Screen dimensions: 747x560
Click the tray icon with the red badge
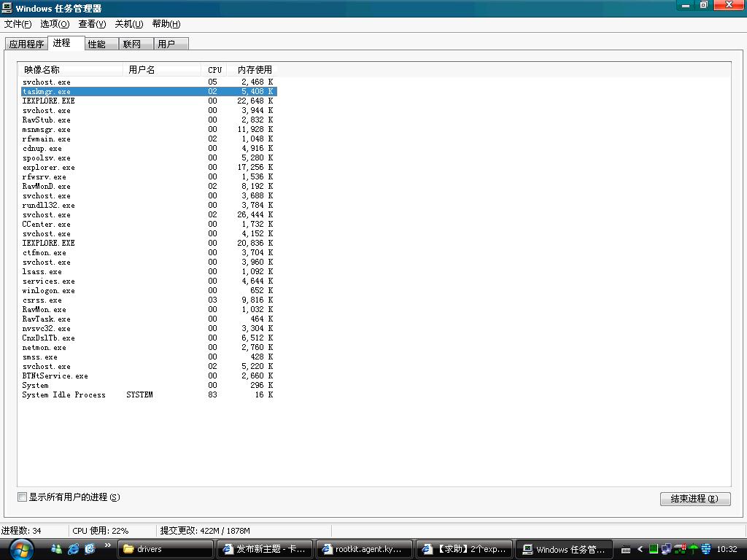(681, 549)
